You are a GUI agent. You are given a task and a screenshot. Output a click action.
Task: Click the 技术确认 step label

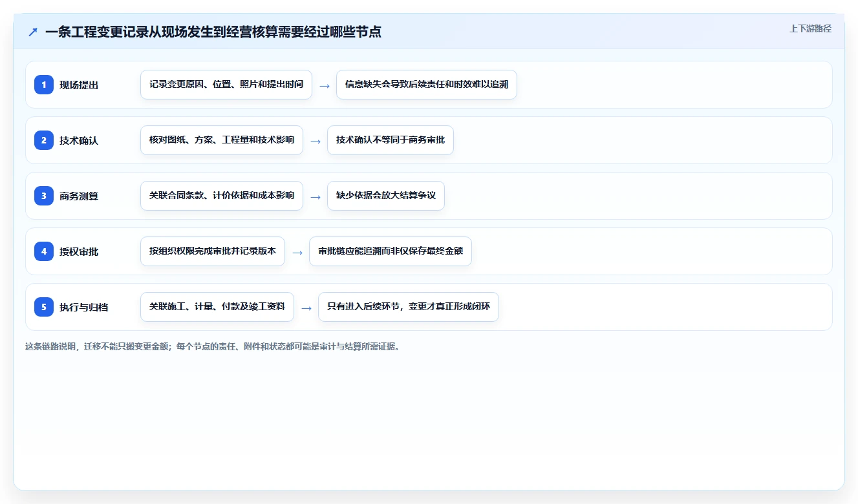pyautogui.click(x=79, y=140)
